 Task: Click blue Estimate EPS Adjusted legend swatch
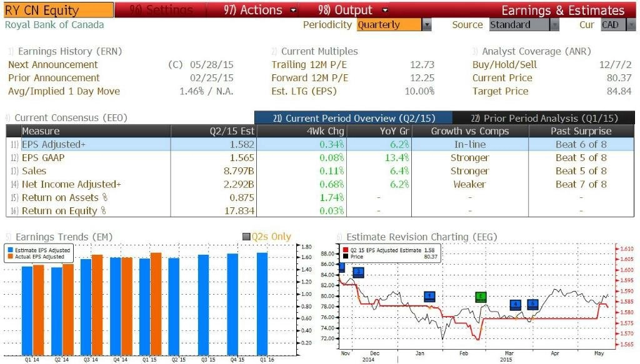click(10, 250)
